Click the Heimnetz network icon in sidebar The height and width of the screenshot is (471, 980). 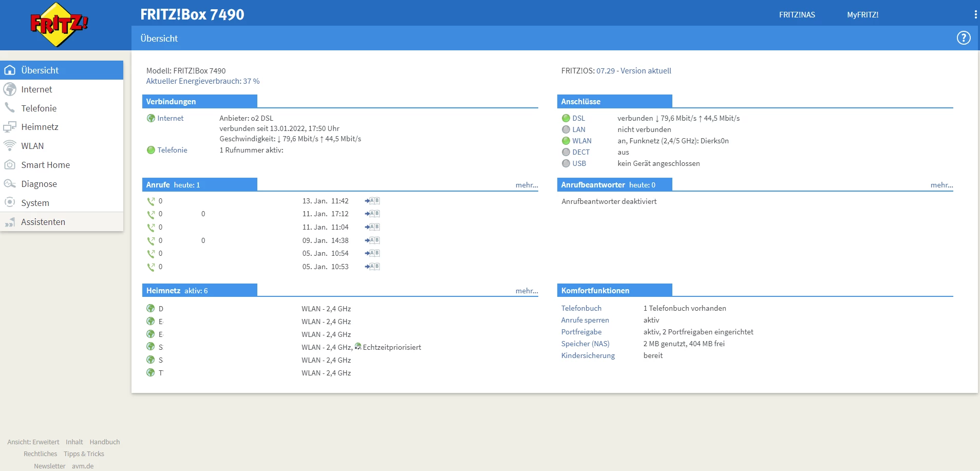10,127
